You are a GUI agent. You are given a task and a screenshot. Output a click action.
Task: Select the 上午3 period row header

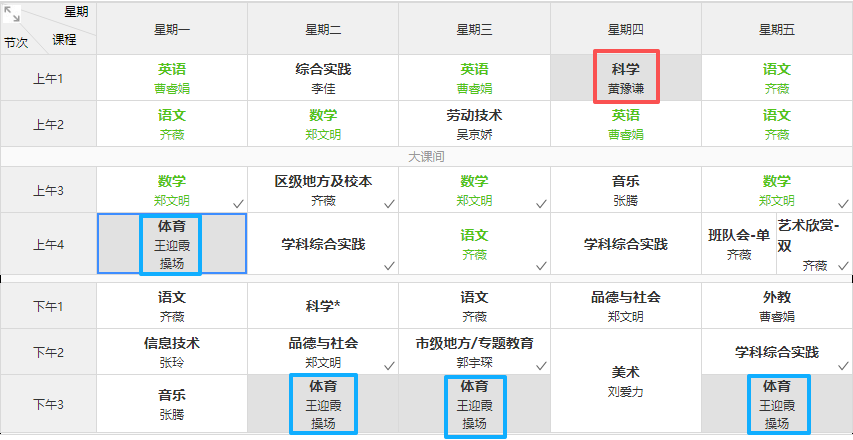pyautogui.click(x=48, y=190)
